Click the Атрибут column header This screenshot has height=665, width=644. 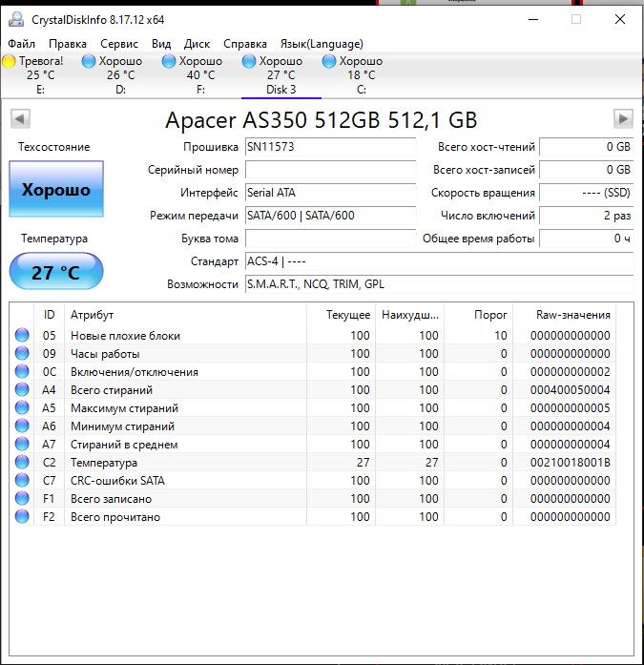pos(185,315)
